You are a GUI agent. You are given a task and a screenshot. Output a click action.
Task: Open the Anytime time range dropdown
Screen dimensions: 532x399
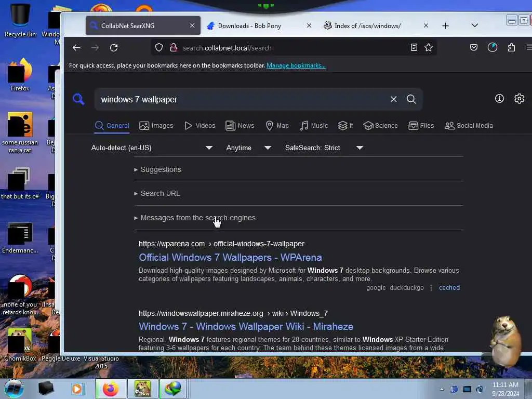click(x=249, y=148)
